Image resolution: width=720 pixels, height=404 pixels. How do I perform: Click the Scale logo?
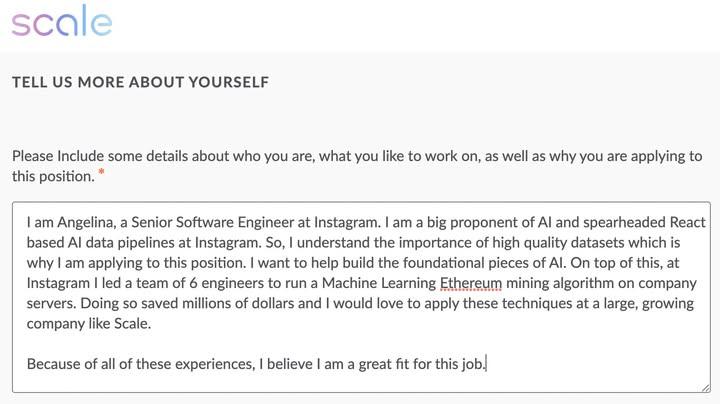click(x=62, y=22)
